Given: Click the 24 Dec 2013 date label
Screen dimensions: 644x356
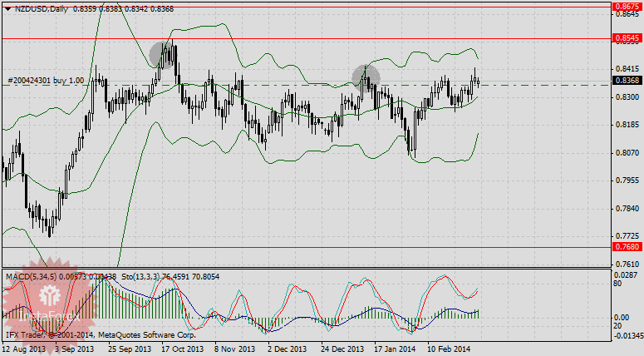Looking at the screenshot, I should point(341,349).
